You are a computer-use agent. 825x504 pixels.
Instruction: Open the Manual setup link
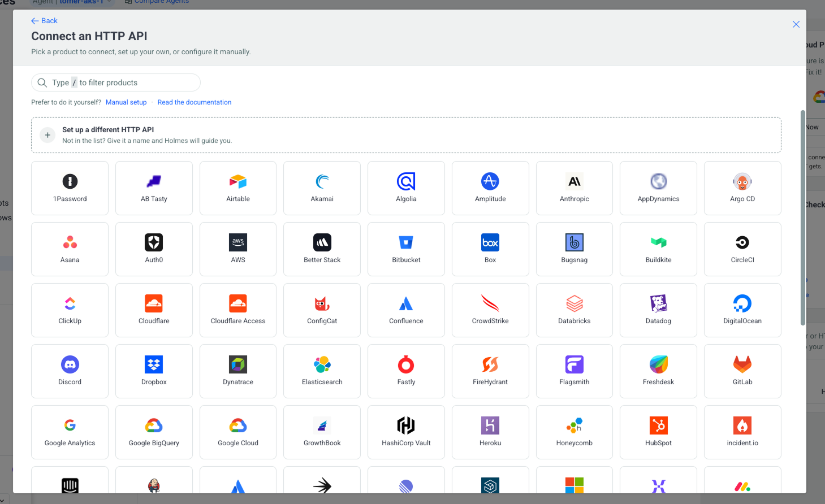[126, 102]
